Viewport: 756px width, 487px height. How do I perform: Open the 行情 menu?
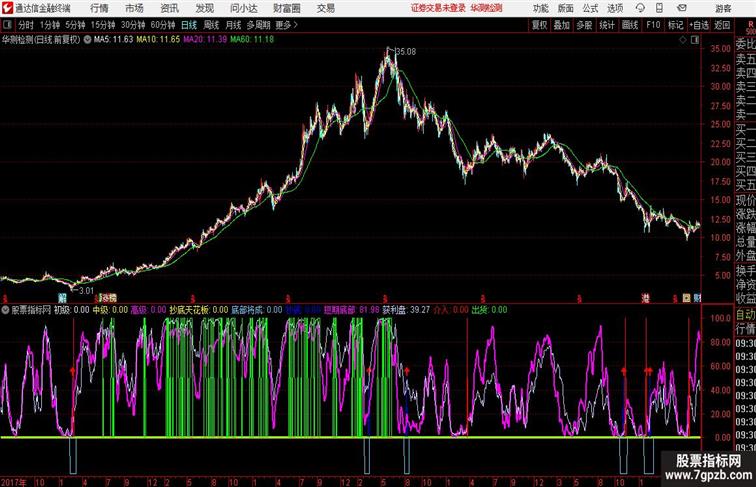99,8
